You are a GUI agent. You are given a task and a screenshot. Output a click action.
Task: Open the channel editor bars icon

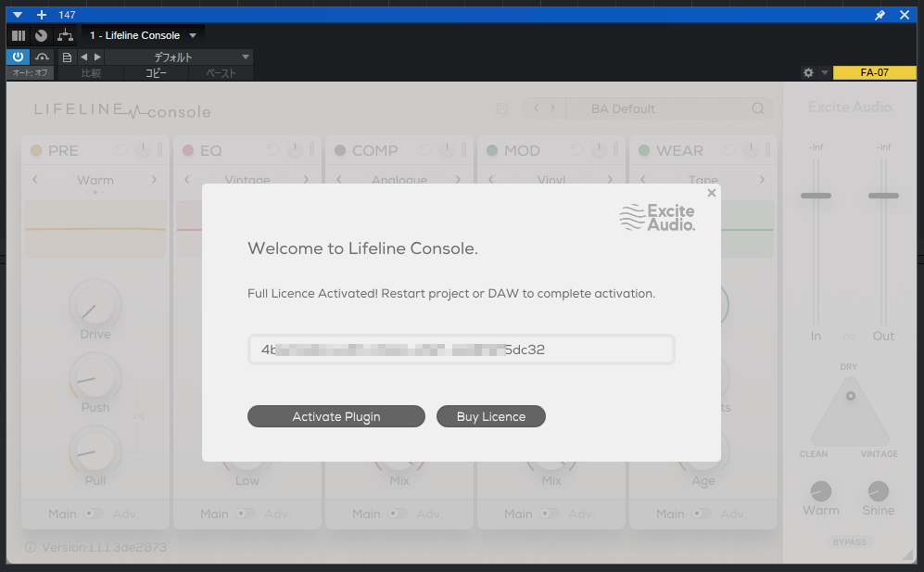(19, 35)
